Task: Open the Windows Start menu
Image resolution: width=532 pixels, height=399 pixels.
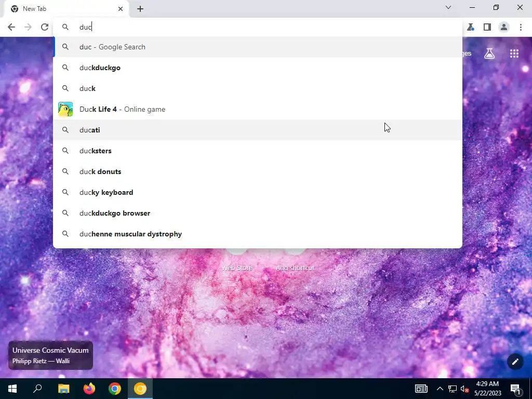Action: click(12, 389)
